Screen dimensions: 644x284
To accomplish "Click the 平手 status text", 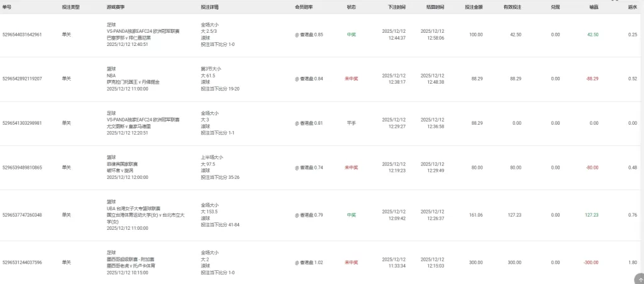I will point(351,123).
